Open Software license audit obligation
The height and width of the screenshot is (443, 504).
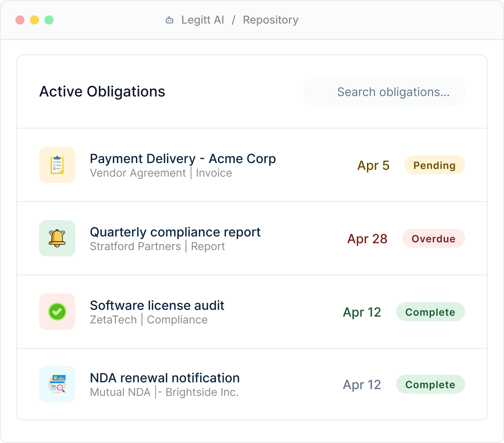point(157,306)
